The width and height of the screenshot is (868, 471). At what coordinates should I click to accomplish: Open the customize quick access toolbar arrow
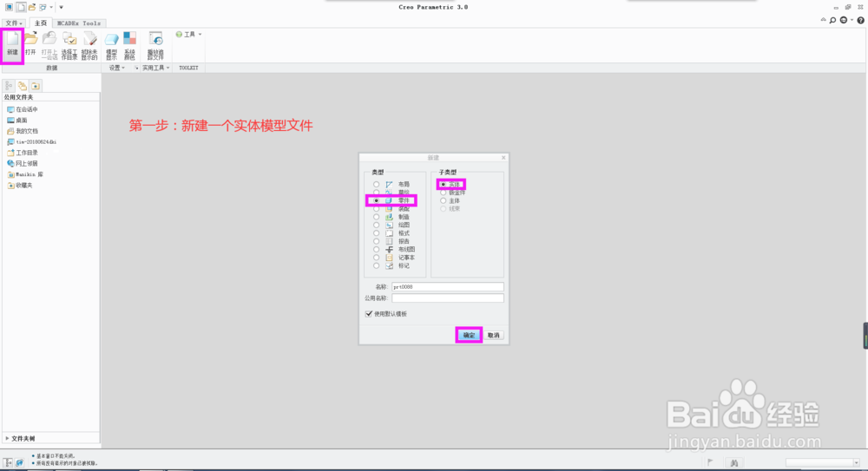[61, 7]
